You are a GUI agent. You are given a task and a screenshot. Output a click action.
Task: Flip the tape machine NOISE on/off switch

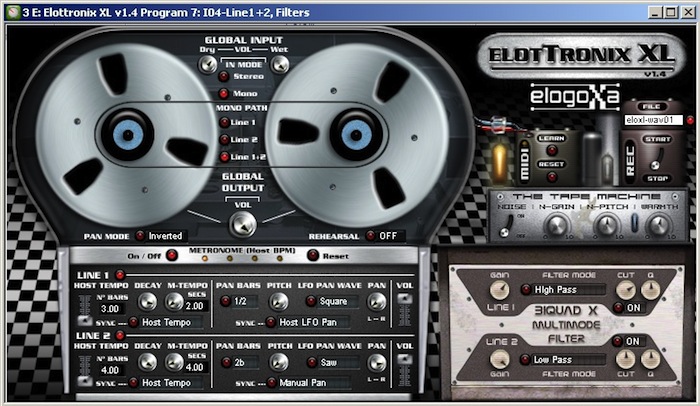(506, 226)
